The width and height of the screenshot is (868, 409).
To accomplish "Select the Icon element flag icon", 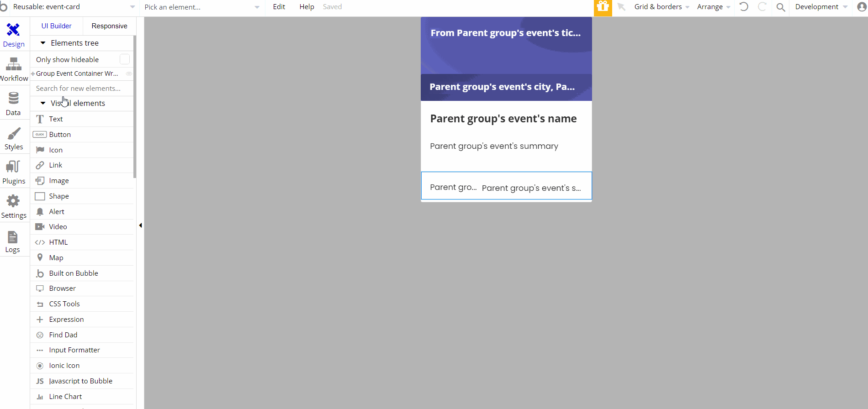I will coord(40,150).
